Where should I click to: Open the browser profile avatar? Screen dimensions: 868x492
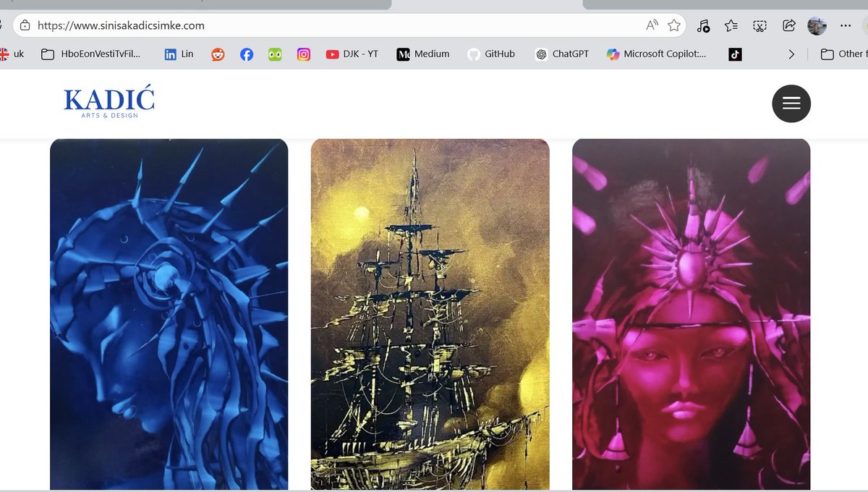click(x=817, y=26)
